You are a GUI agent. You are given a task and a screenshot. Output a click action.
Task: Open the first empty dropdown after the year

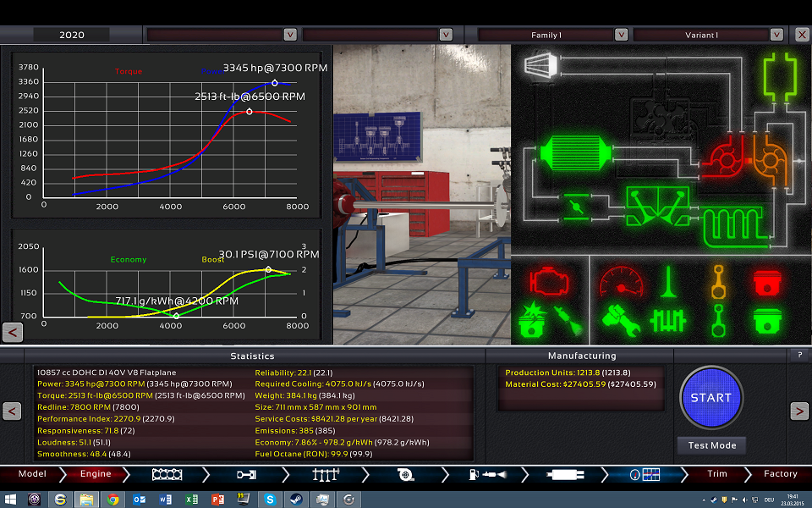[x=290, y=35]
